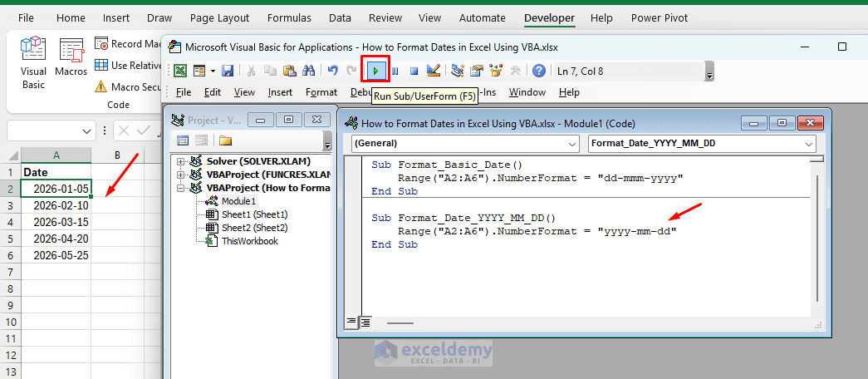Expand VBAProject (FUNCRES.XLAM) node

pos(180,175)
